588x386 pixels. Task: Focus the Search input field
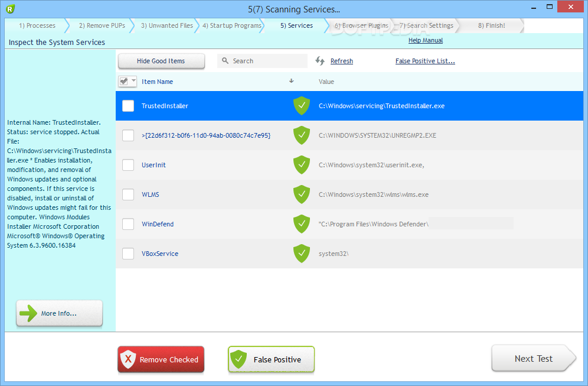click(x=262, y=61)
